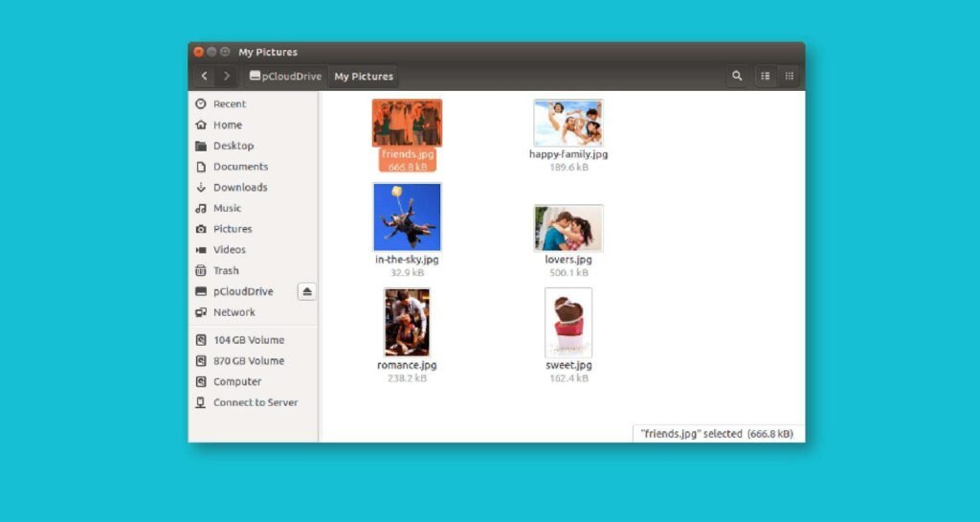The height and width of the screenshot is (522, 980).
Task: Click the Pictures camera icon
Action: (201, 230)
